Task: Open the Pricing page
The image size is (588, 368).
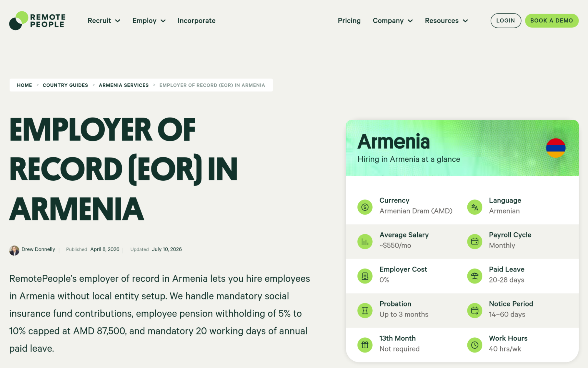Action: (349, 21)
